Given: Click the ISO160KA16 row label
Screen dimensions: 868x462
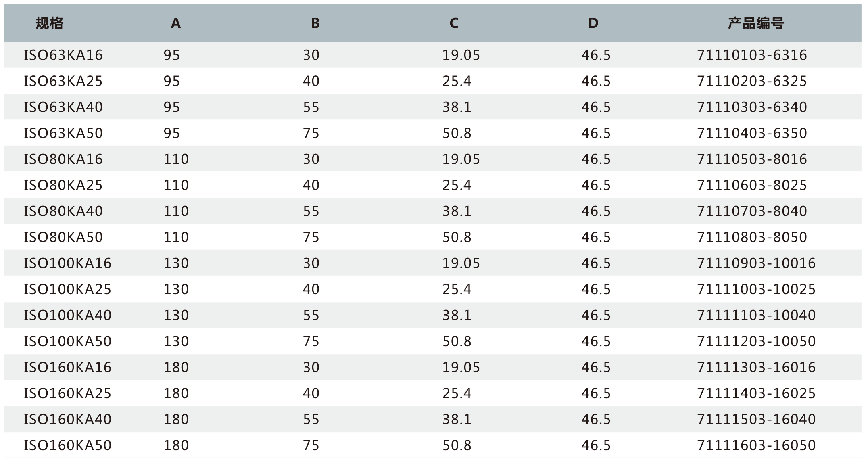Looking at the screenshot, I should coord(67,367).
